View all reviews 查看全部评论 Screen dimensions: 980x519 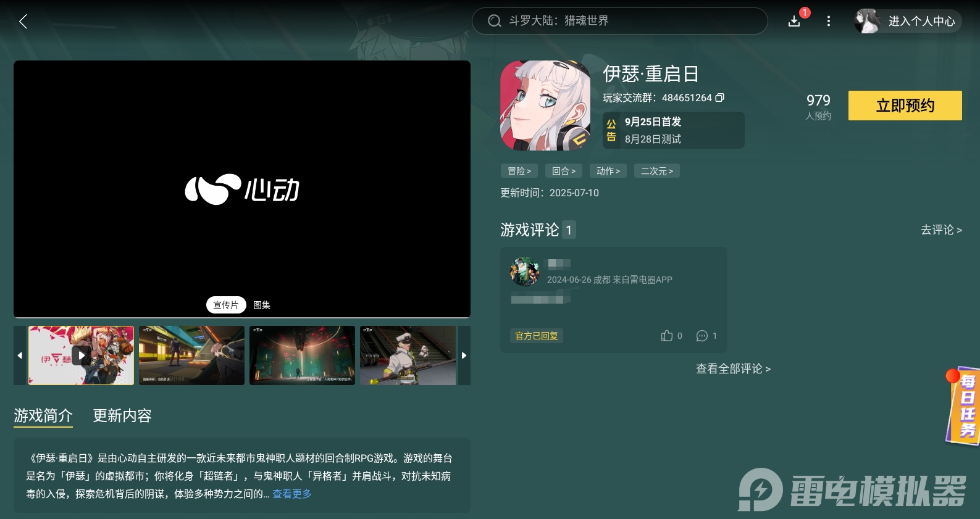(x=733, y=368)
